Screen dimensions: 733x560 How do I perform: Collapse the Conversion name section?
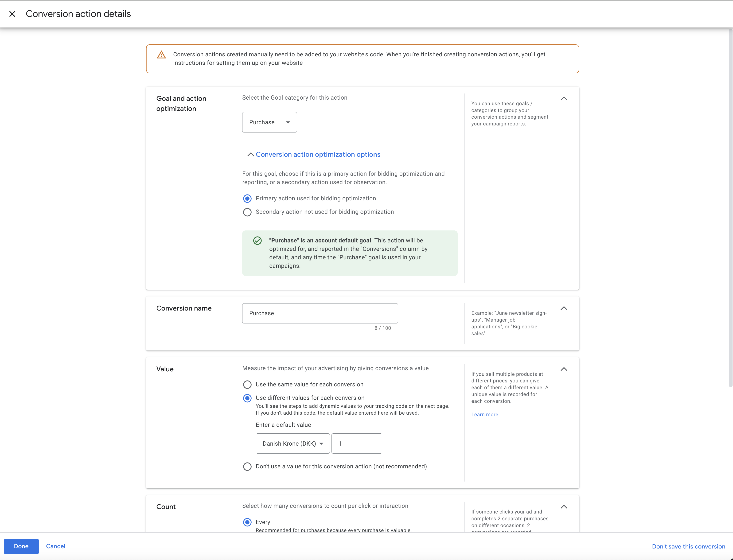564,308
